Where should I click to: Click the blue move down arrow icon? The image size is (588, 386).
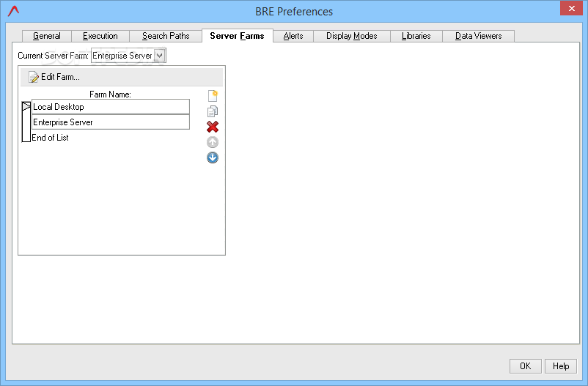click(x=213, y=157)
